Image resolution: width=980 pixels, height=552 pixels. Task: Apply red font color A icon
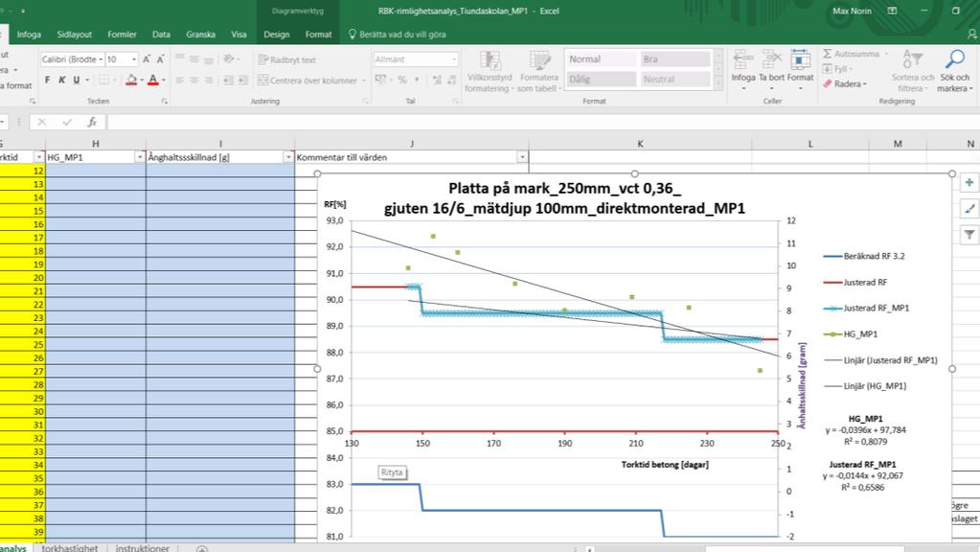(153, 80)
